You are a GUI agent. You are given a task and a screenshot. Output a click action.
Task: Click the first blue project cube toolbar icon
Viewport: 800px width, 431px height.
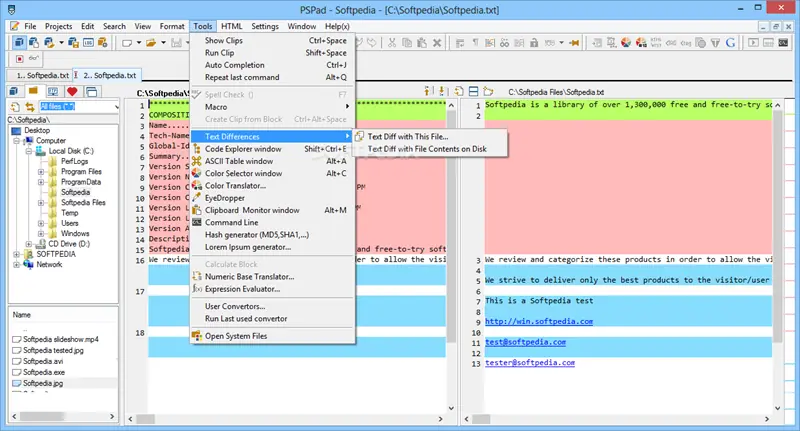click(x=19, y=43)
